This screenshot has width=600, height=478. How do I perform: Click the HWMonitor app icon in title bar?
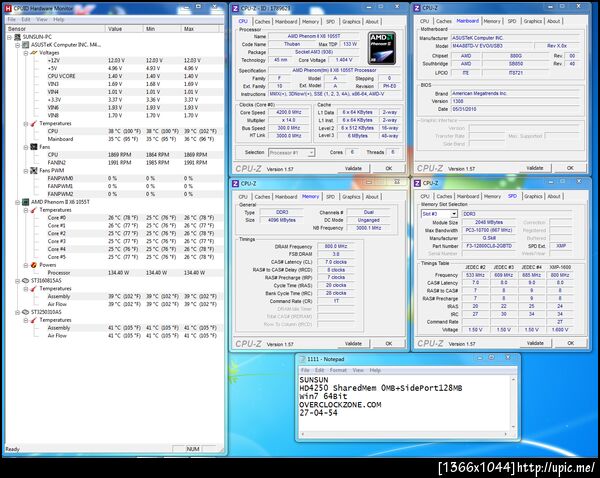pyautogui.click(x=8, y=8)
